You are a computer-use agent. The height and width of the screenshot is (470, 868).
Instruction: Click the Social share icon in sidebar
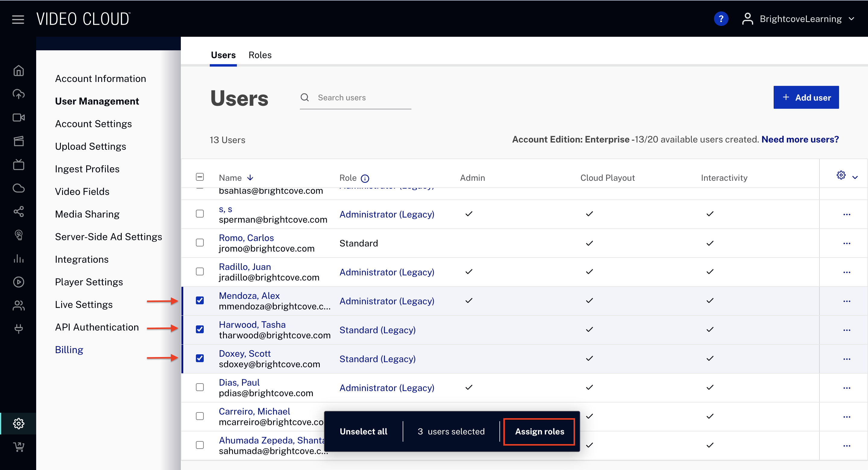(18, 211)
